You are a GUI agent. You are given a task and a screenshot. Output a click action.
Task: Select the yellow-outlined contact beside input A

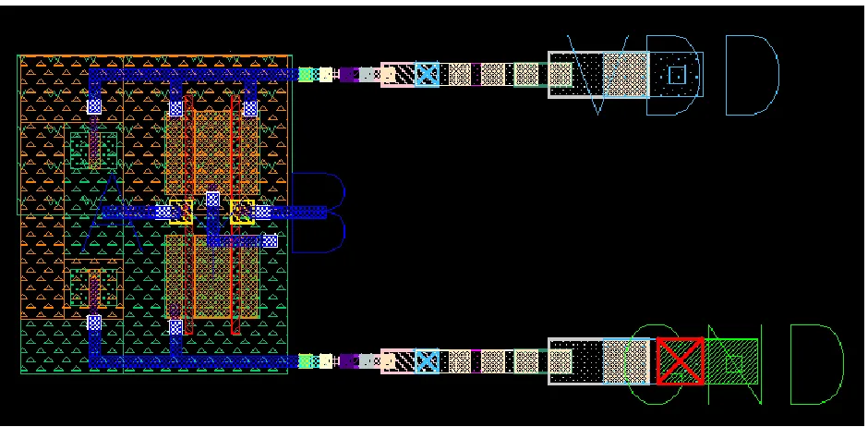pos(181,212)
